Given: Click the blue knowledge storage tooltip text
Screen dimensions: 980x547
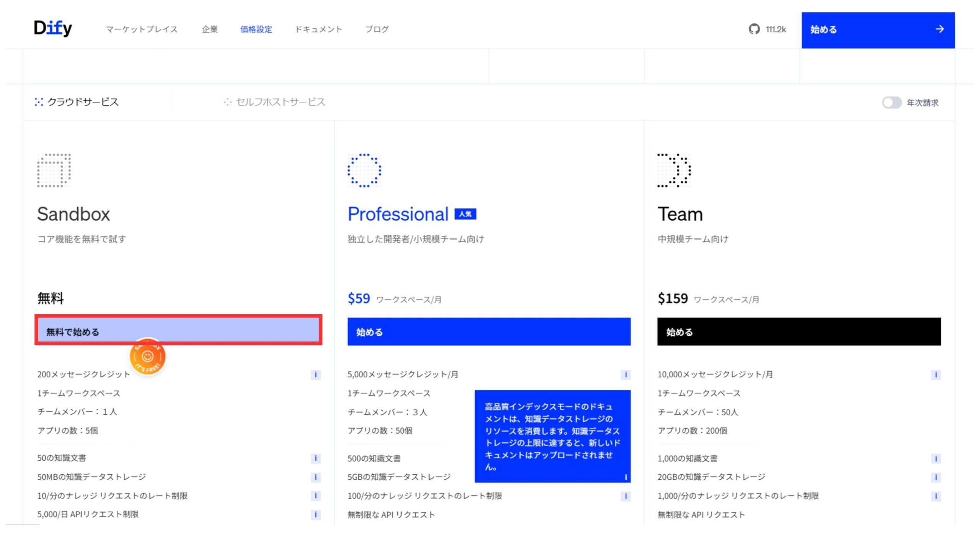Looking at the screenshot, I should [x=552, y=437].
